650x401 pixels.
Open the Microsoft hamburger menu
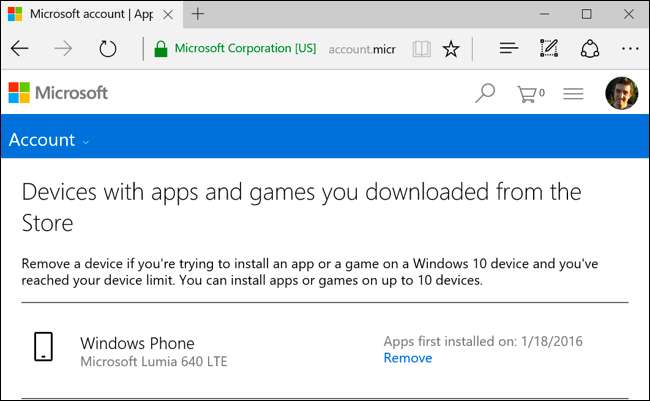click(573, 94)
